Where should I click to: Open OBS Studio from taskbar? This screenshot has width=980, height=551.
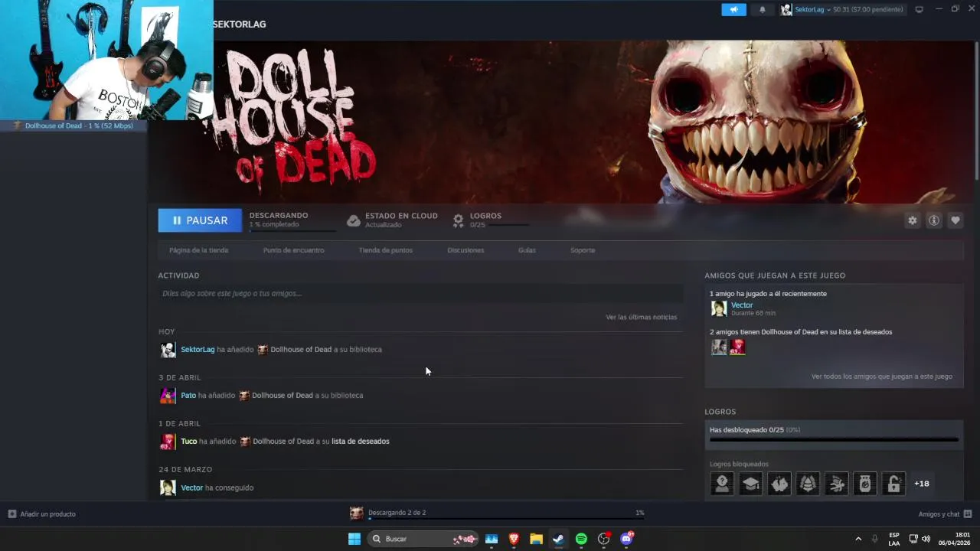603,539
